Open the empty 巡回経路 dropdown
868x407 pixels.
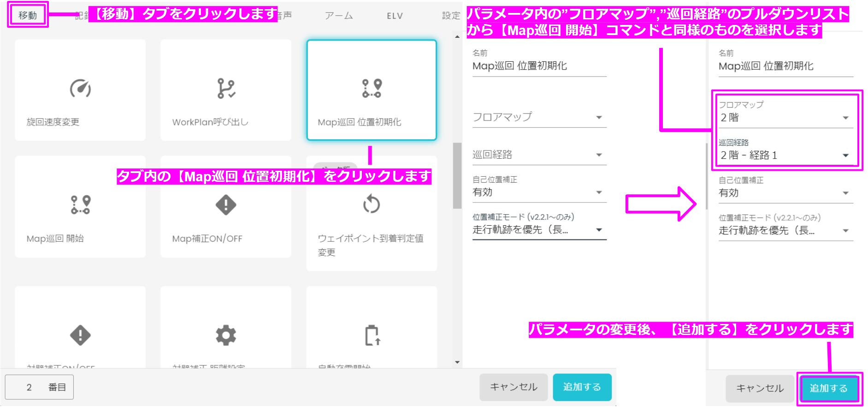tap(539, 155)
